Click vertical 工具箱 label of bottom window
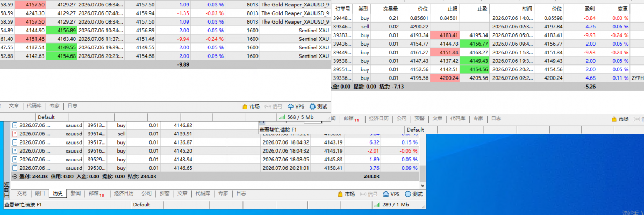 pyautogui.click(x=6, y=190)
